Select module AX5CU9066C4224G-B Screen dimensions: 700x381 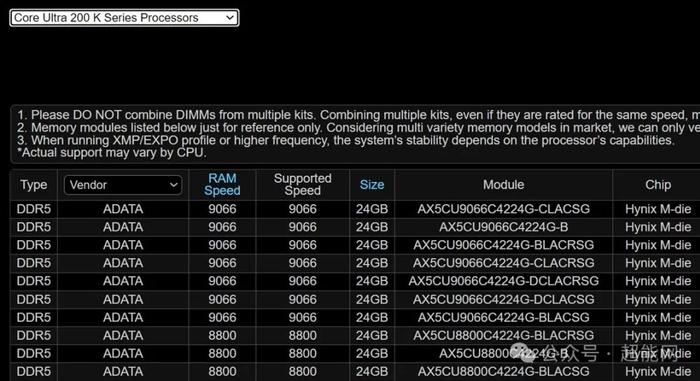(504, 227)
